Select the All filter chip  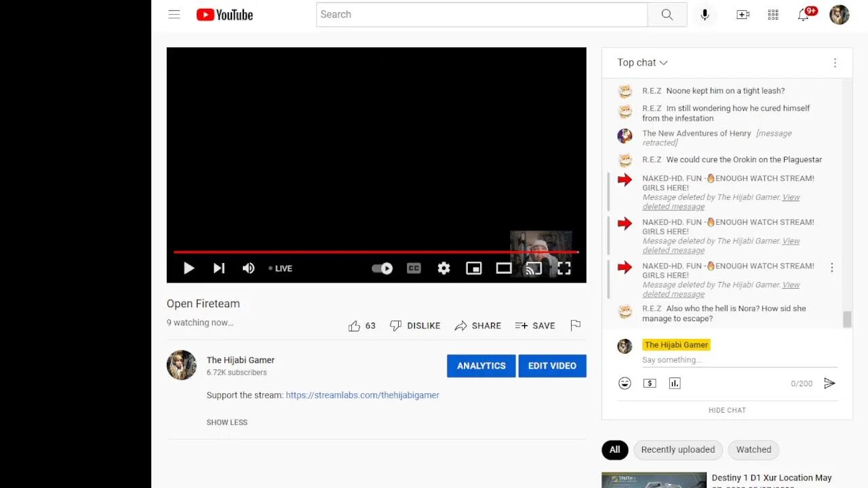(614, 449)
